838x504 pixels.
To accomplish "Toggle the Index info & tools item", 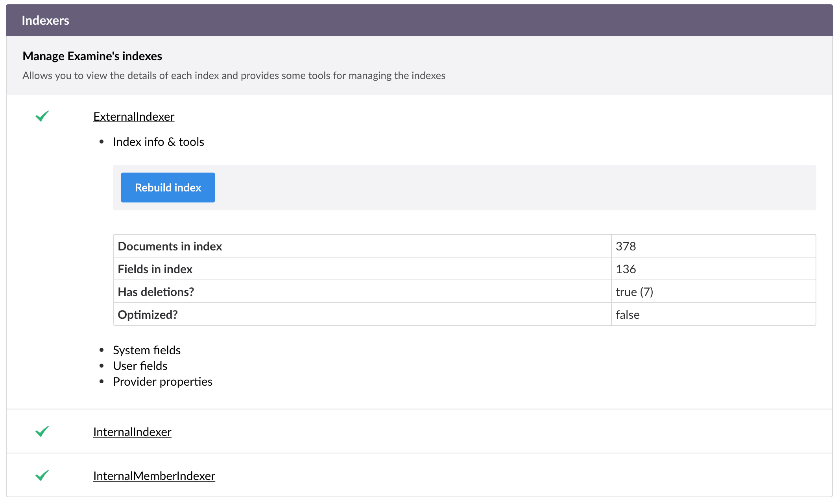I will 158,142.
